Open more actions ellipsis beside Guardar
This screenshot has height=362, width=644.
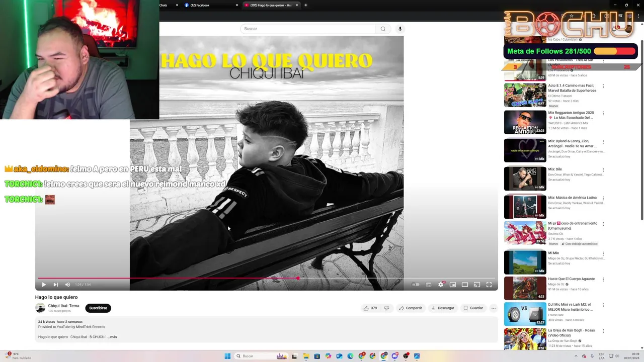click(x=494, y=308)
